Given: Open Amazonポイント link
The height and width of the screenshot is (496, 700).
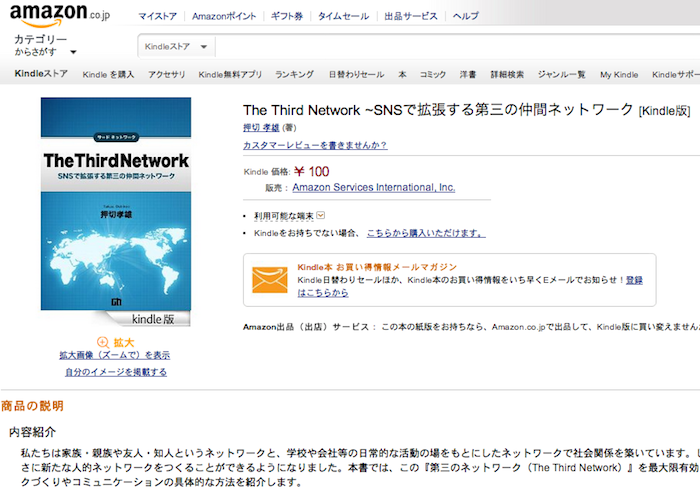Looking at the screenshot, I should pyautogui.click(x=224, y=17).
